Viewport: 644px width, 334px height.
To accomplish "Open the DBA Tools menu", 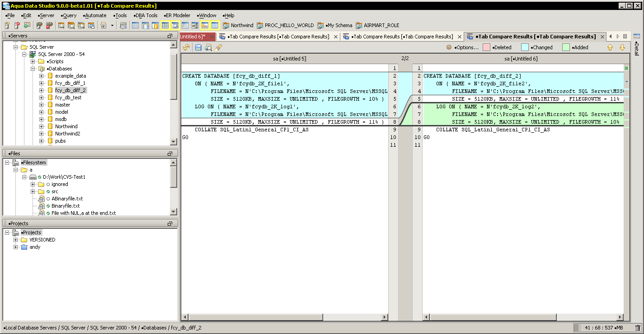I will [146, 15].
